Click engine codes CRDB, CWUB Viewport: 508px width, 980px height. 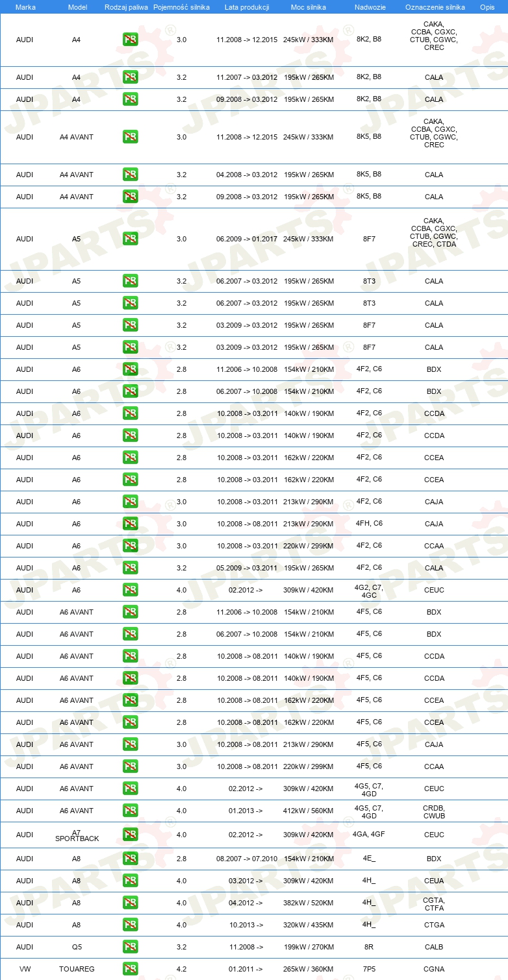(x=434, y=811)
